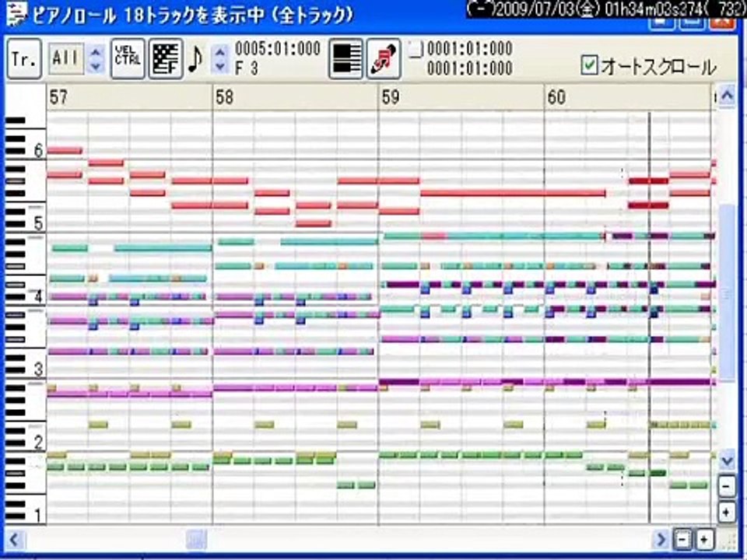Select the long red note spanning measure 59 to 60
Image resolution: width=747 pixels, height=560 pixels.
pos(513,193)
